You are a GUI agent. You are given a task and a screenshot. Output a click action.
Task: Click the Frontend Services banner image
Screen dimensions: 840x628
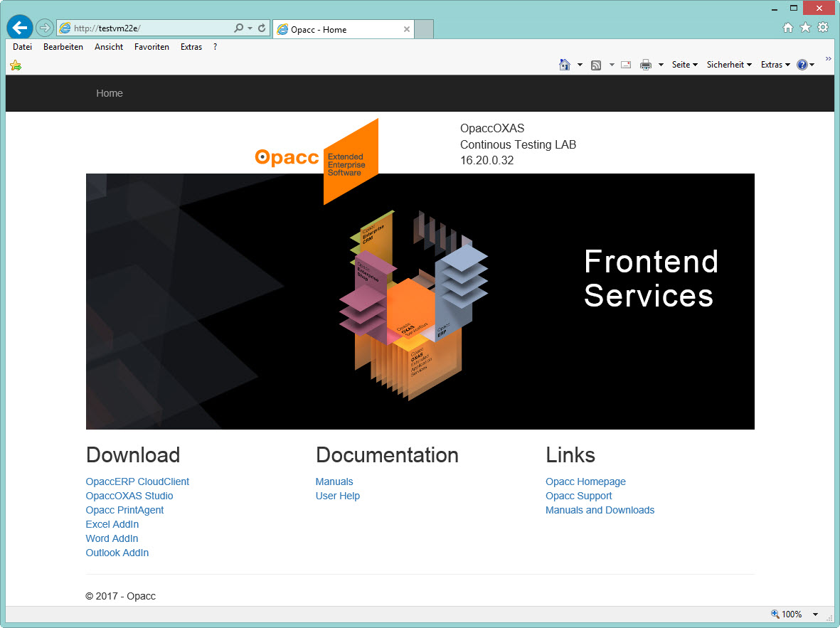coord(420,301)
